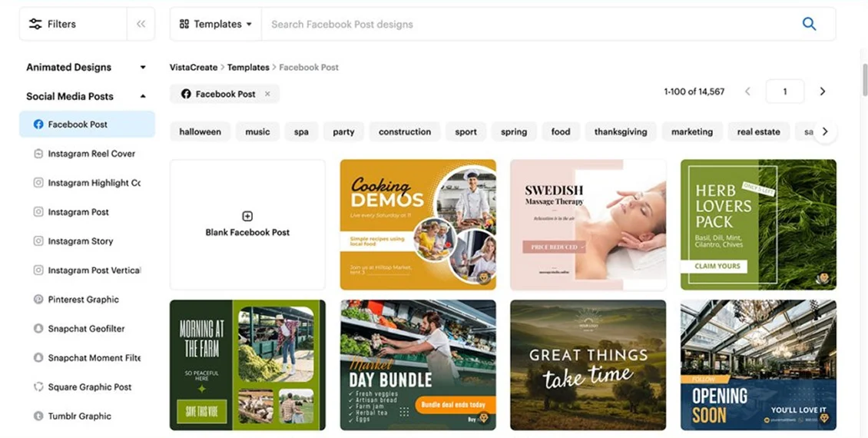Filter by the halloween tag

point(200,132)
